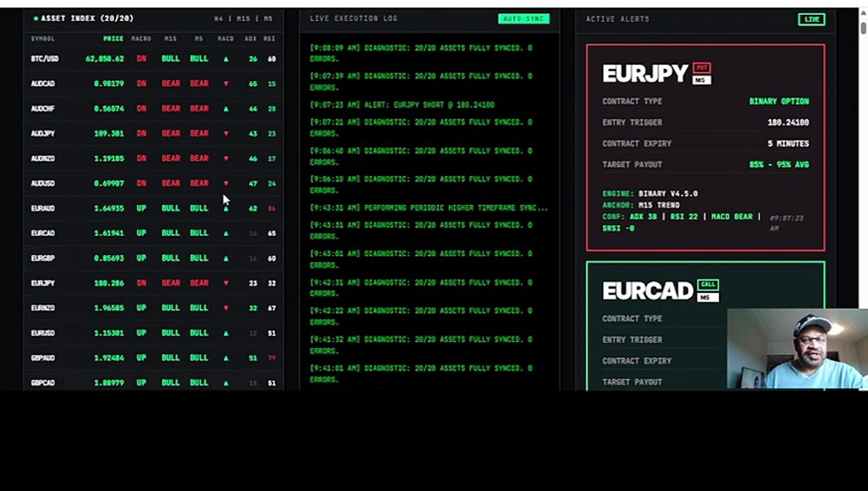Click the PUT badge on the EURJPY alert
The image size is (868, 491).
coord(702,68)
